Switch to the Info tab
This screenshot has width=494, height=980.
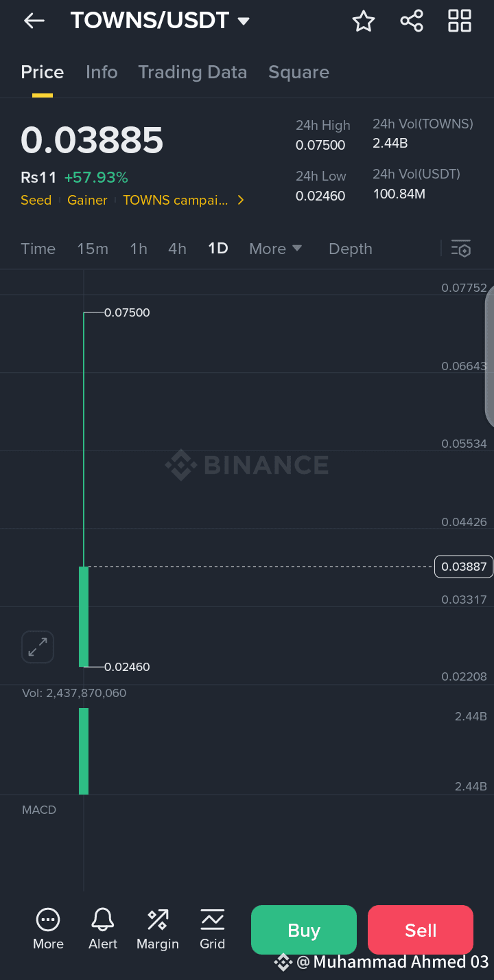[102, 72]
